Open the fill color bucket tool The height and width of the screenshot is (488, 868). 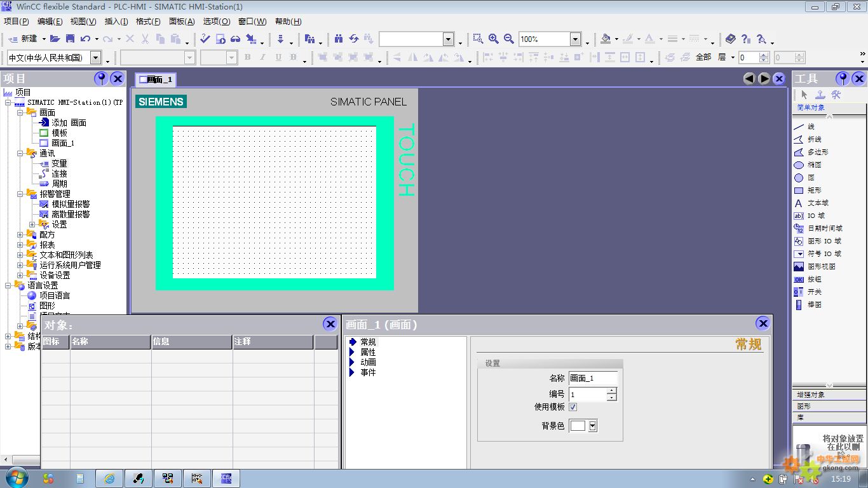pos(606,39)
